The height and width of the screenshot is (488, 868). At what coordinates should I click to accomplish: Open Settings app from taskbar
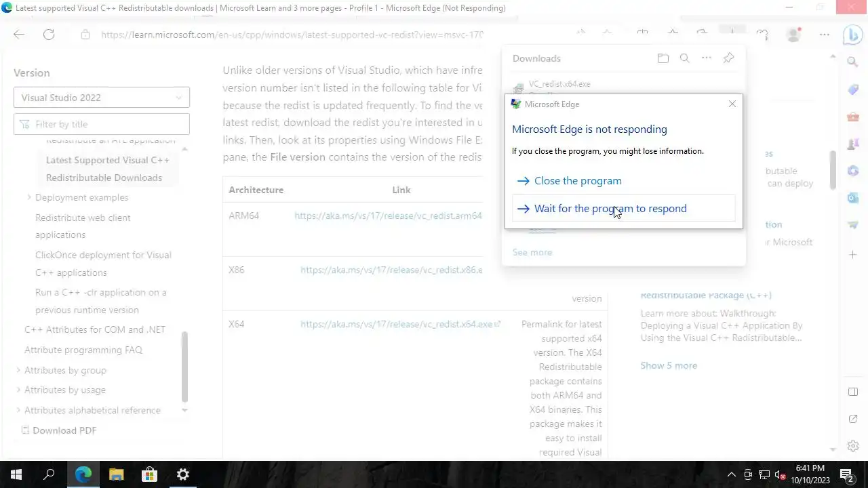(x=182, y=474)
